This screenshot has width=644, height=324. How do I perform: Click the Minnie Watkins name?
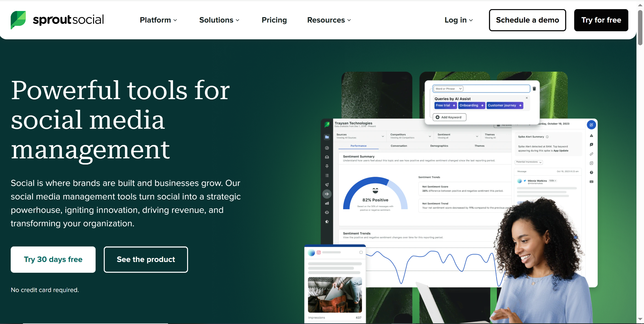[537, 181]
